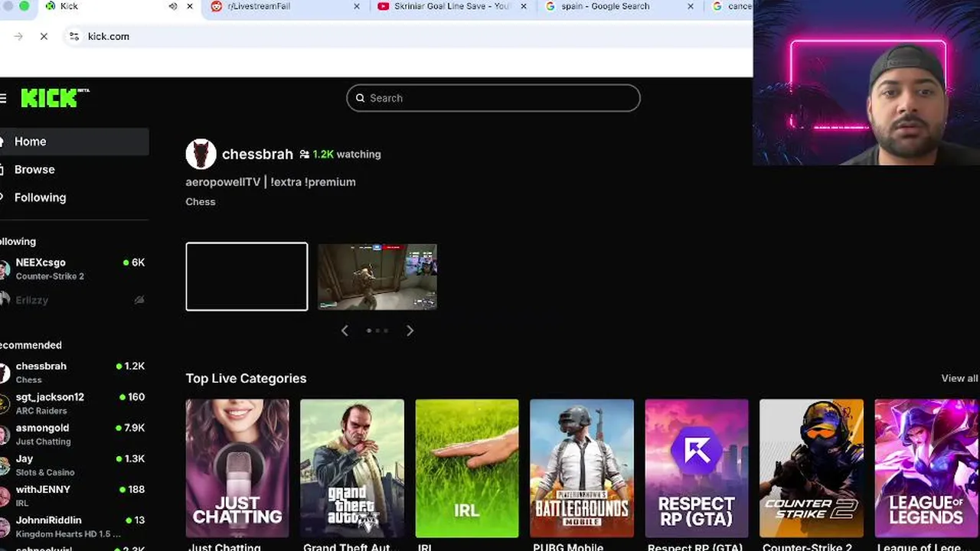Open the Browse sidebar item

pyautogui.click(x=74, y=169)
